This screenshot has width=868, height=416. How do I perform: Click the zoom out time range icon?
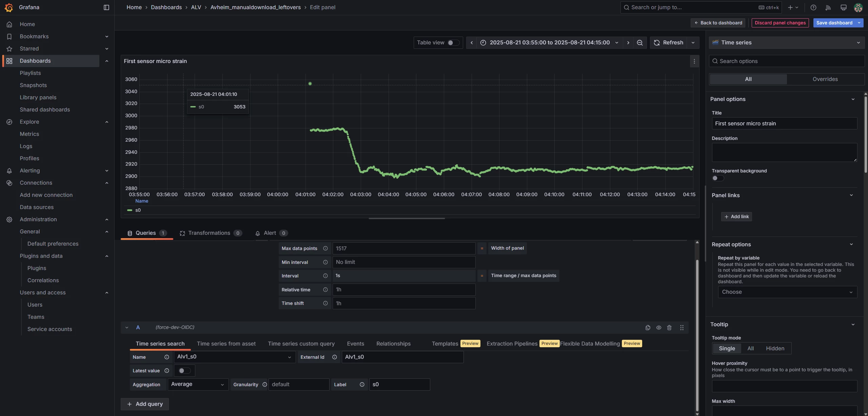(639, 43)
